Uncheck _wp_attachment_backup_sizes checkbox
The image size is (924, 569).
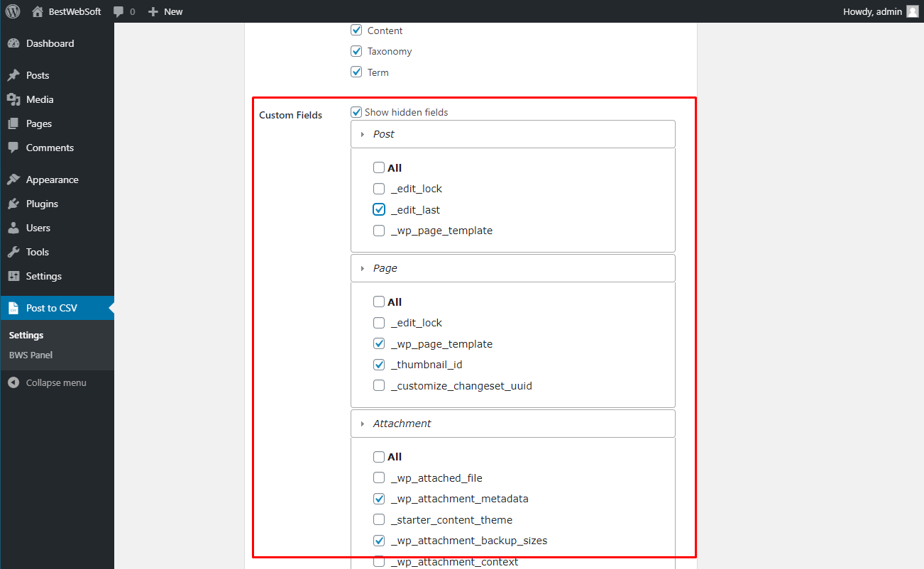pyautogui.click(x=379, y=541)
